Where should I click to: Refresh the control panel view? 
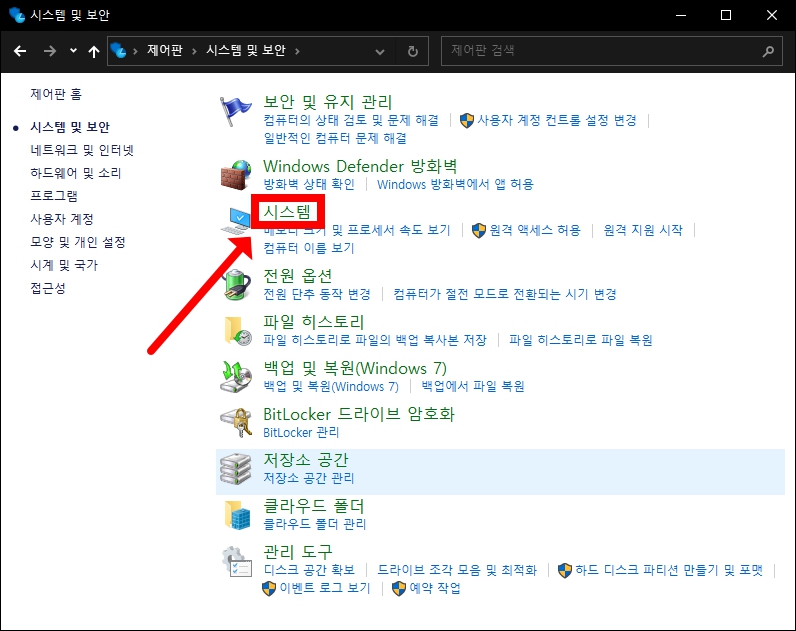point(413,51)
